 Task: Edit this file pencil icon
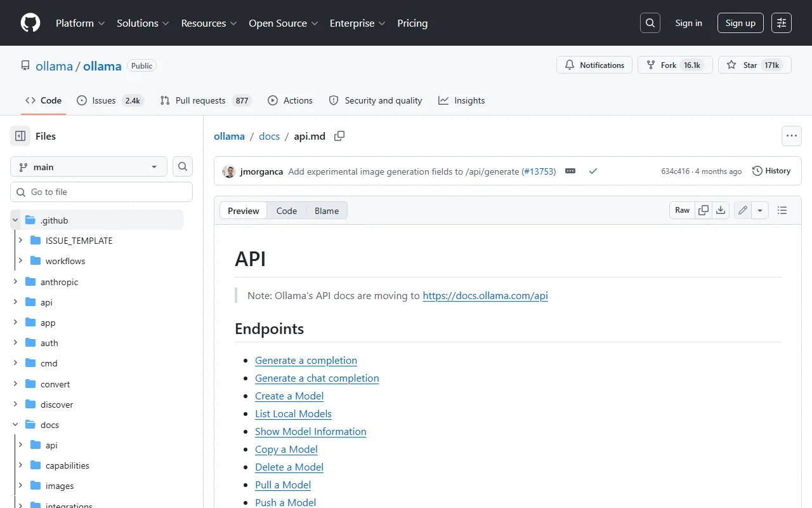(x=743, y=210)
